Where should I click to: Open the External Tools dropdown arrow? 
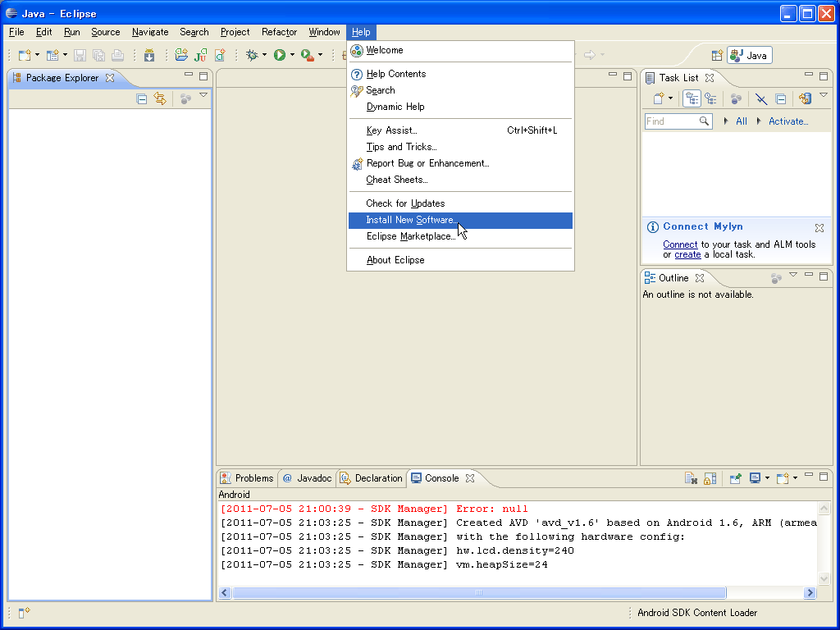point(320,55)
